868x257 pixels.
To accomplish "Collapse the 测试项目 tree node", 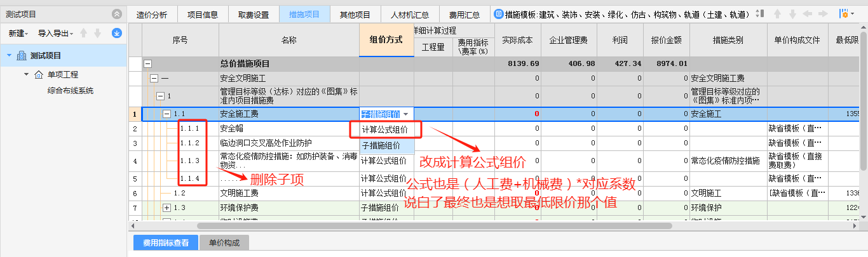I will tap(9, 56).
